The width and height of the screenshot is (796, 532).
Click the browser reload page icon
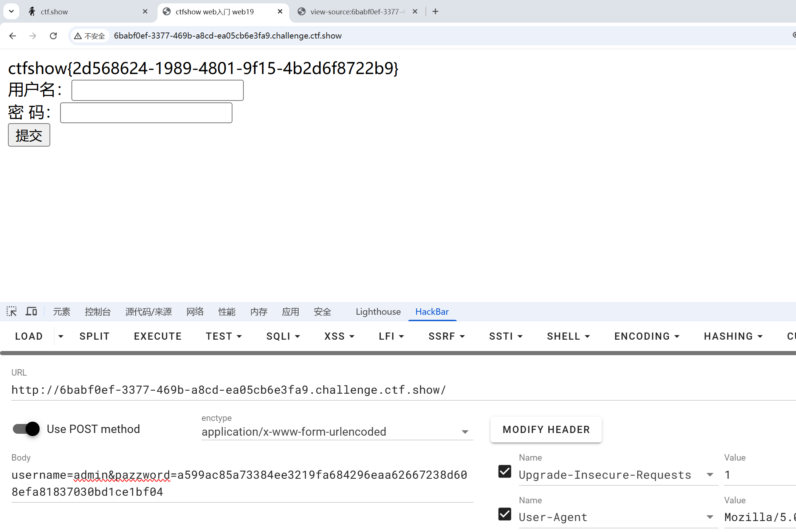coord(53,36)
